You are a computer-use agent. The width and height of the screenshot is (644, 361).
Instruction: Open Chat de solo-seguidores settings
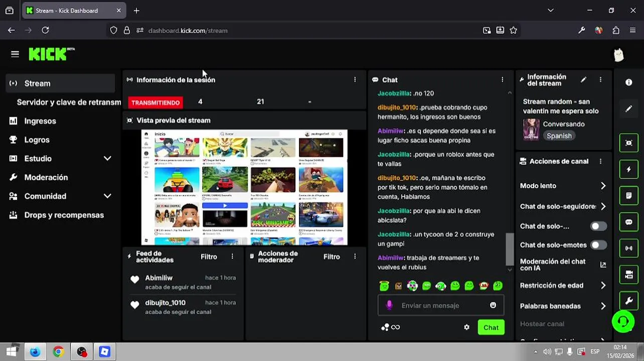[x=563, y=207]
